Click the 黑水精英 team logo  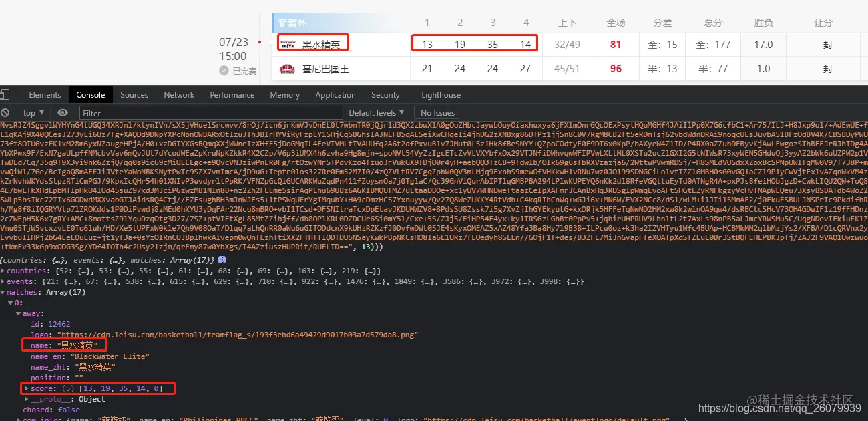click(286, 45)
